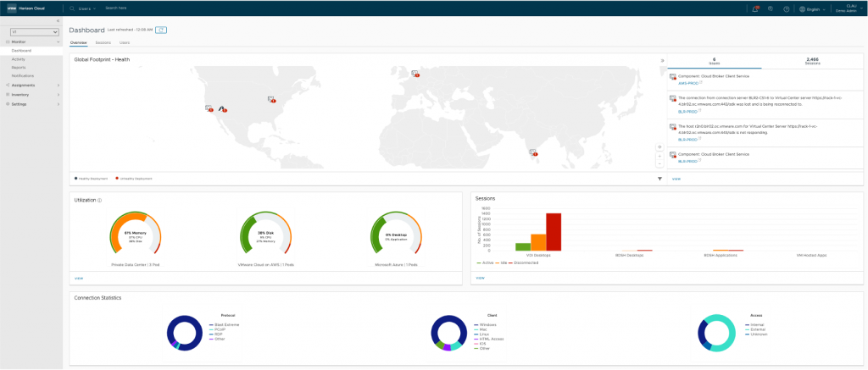Screen dimensions: 868x370
Task: Open the AMS-PROD link
Action: click(687, 83)
